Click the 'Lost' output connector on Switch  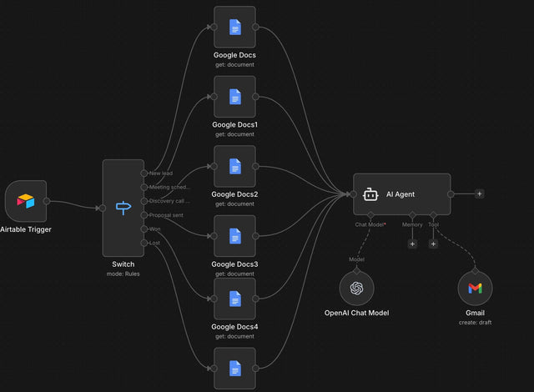144,243
